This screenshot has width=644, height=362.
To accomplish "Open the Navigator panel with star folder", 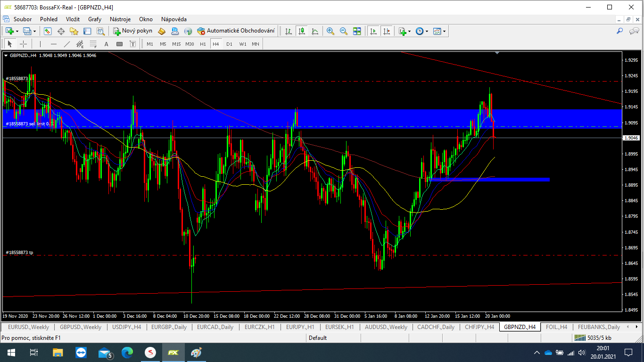I will pos(74,31).
